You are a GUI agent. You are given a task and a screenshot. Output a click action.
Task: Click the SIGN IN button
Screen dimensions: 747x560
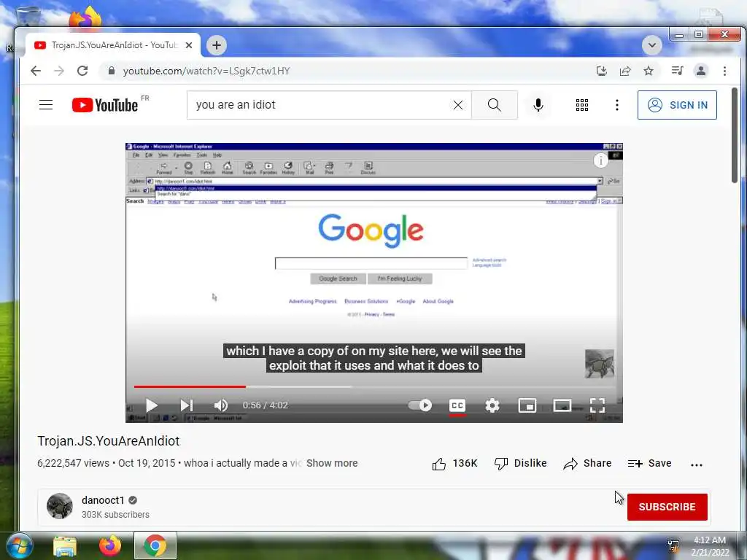(677, 105)
